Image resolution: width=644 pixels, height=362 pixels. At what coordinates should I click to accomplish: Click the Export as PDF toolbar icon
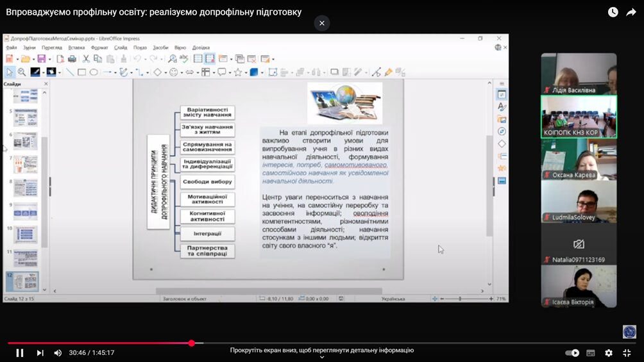[60, 59]
